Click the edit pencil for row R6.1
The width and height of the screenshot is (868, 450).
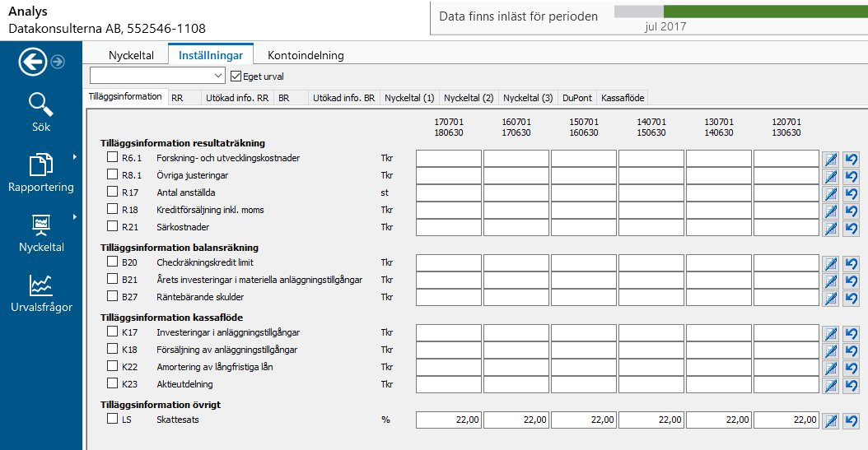click(830, 160)
